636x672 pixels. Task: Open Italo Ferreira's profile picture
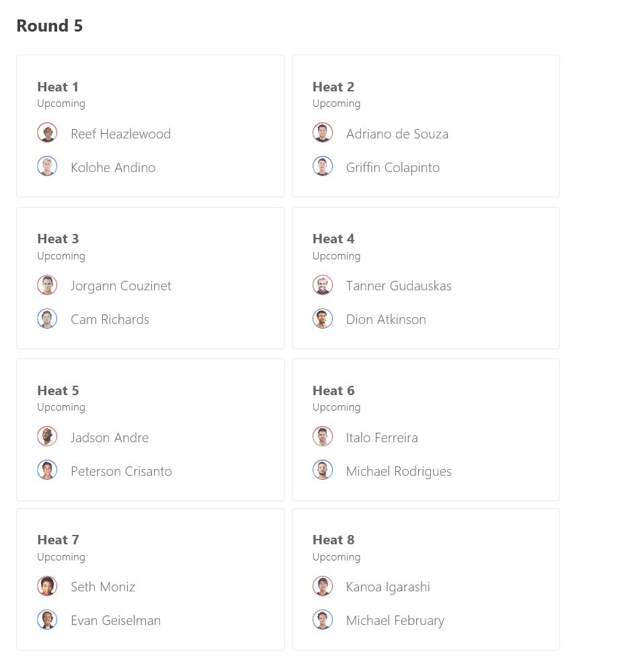pos(323,437)
